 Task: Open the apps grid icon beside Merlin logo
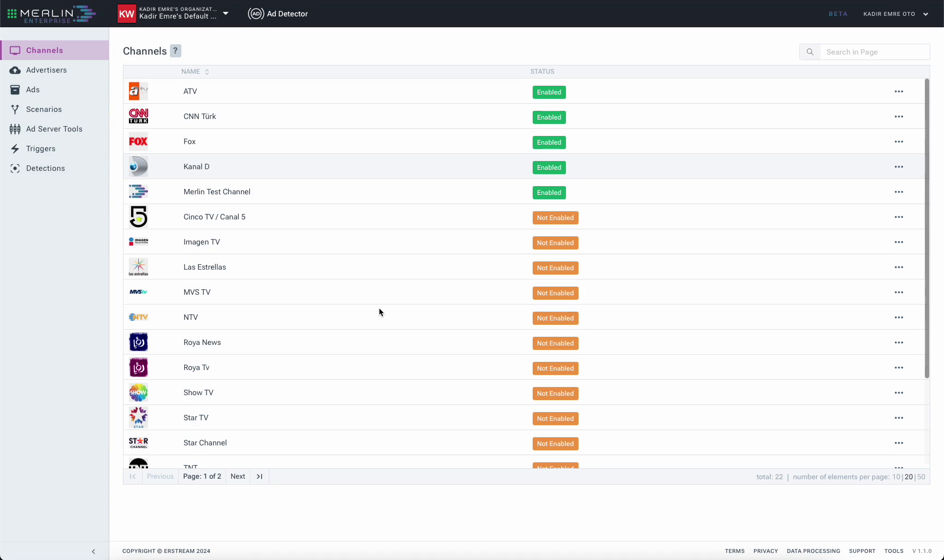point(12,14)
